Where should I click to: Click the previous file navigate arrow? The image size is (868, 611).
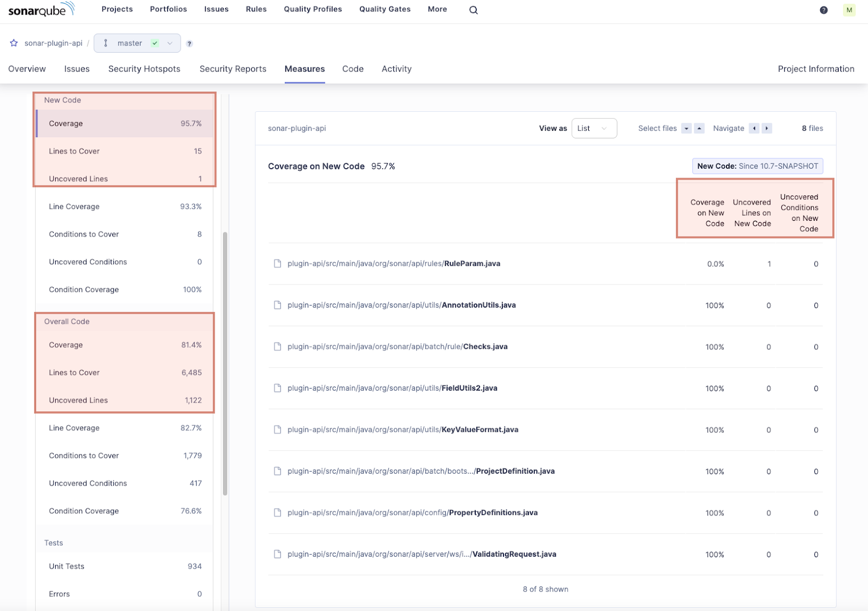pyautogui.click(x=754, y=128)
